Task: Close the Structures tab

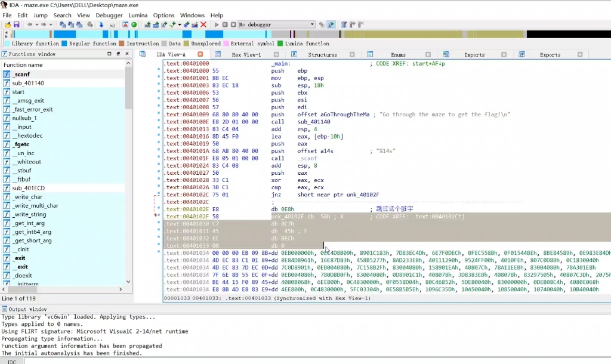Action: click(x=352, y=54)
